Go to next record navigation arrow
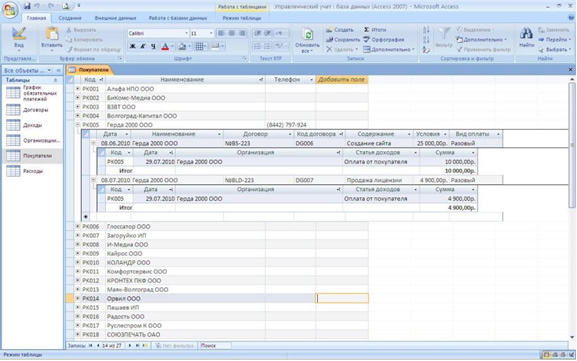The image size is (577, 361). coord(130,346)
